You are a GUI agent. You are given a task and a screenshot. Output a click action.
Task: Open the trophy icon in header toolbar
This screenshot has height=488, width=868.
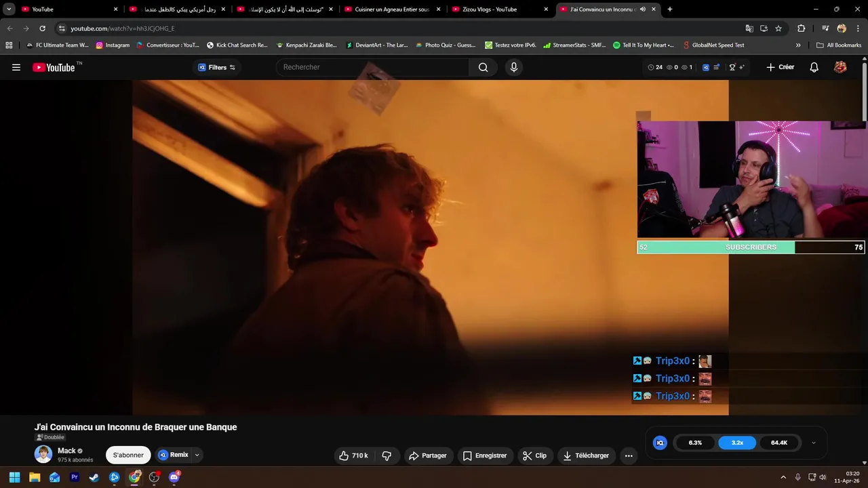pyautogui.click(x=732, y=67)
